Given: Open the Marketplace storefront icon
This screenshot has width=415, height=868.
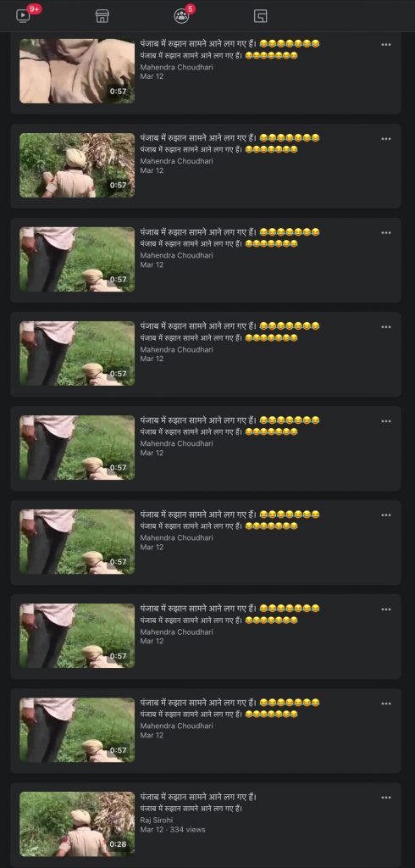Looking at the screenshot, I should click(102, 16).
